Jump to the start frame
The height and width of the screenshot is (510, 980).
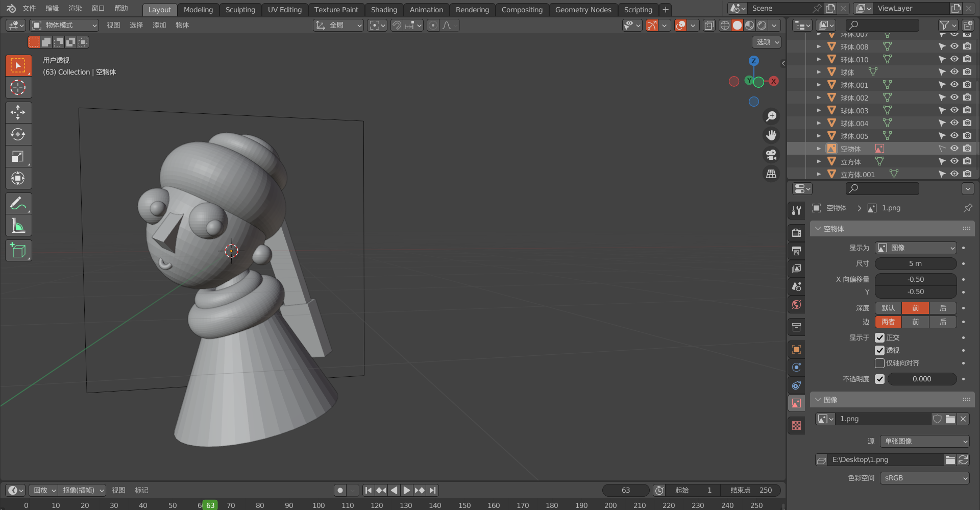(x=368, y=490)
